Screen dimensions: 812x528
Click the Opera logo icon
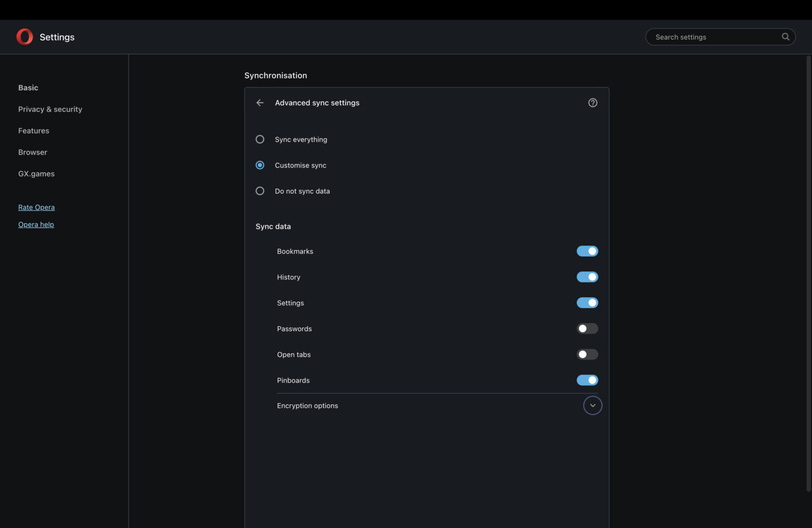[x=24, y=37]
